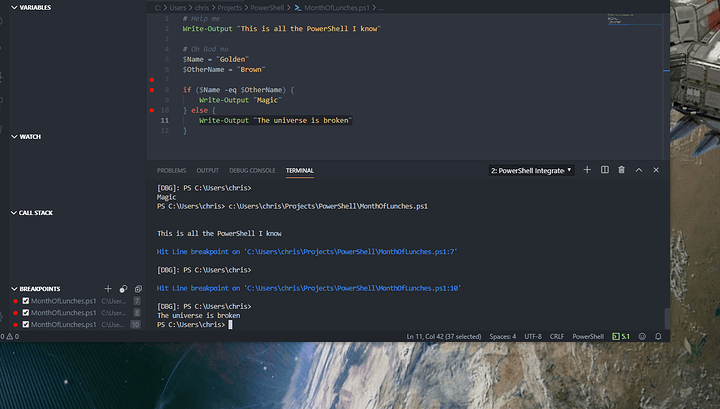Click red breakpoint dot on line 8

[152, 90]
